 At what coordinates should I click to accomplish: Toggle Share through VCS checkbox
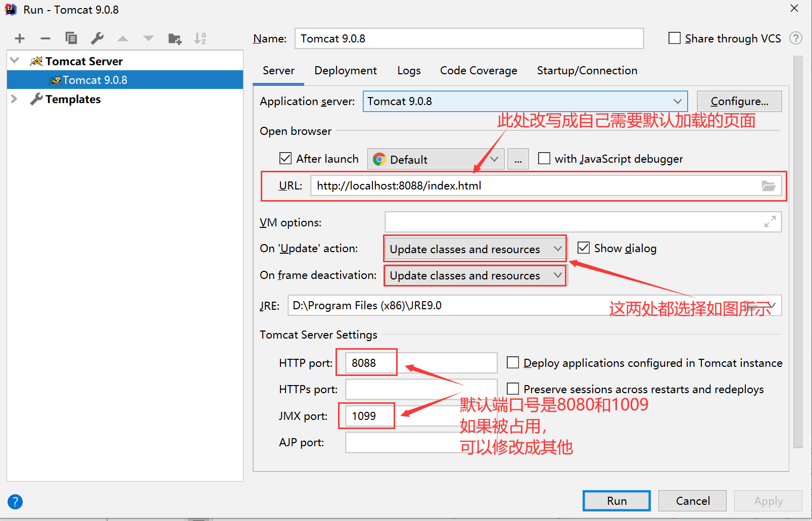coord(675,38)
